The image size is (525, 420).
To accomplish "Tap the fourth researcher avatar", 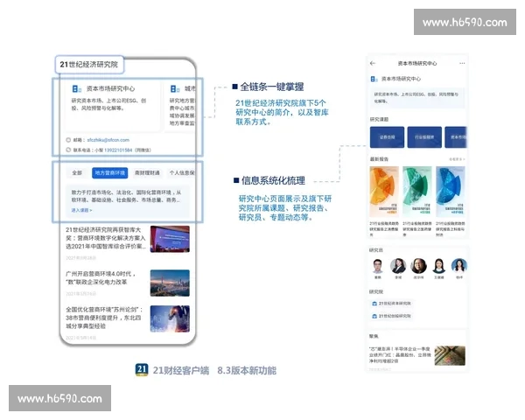I will click(439, 266).
